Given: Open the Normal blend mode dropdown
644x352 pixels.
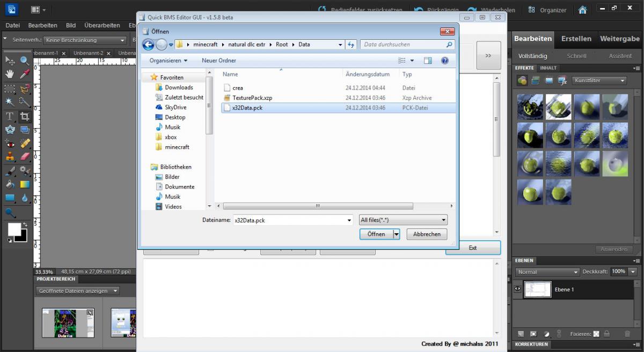Looking at the screenshot, I should [547, 272].
